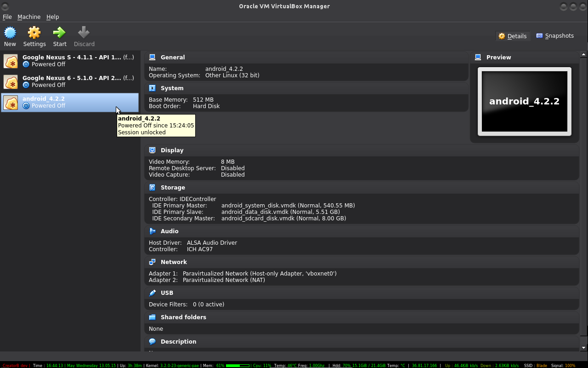The image size is (588, 368).
Task: Click the android_4.2.2 preview thumbnail
Action: pos(525,102)
